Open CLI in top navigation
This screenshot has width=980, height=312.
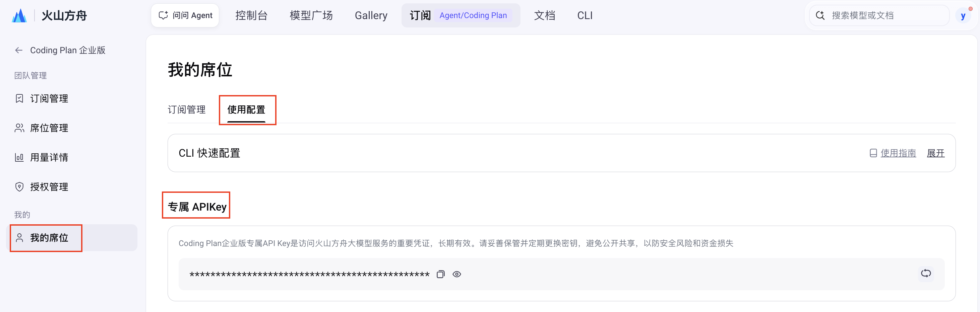coord(585,16)
